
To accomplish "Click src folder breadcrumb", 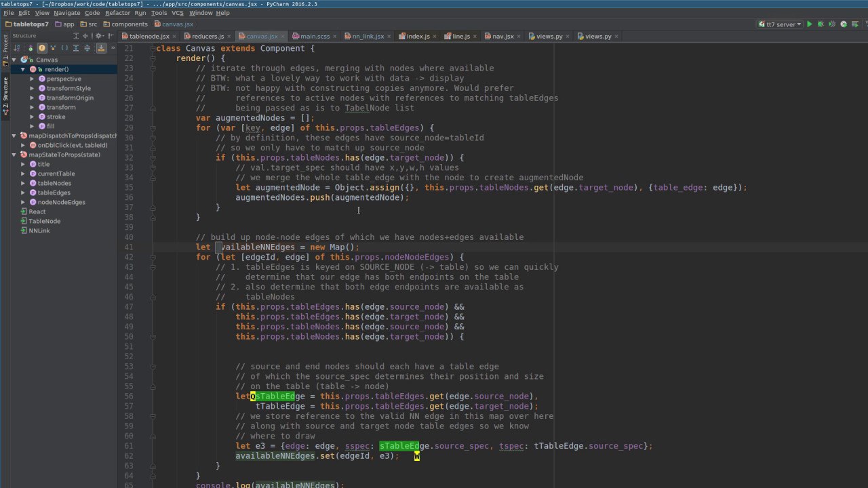I will (x=89, y=24).
